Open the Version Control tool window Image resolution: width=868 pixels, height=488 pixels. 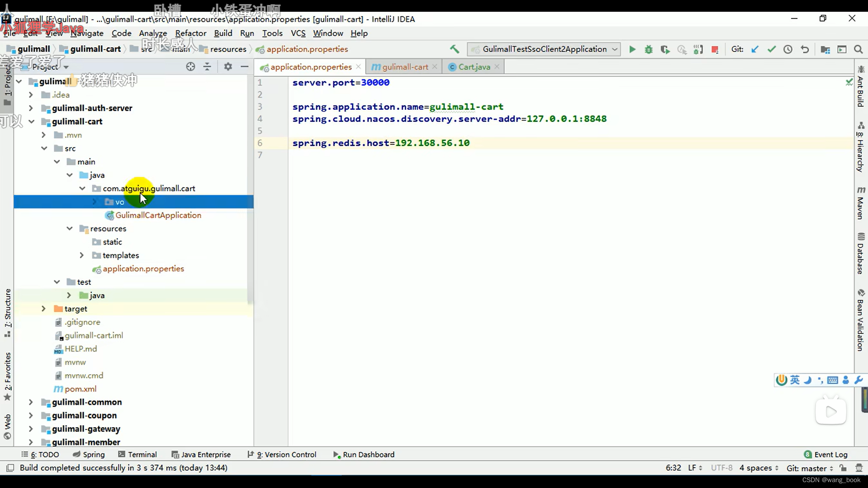[282, 455]
